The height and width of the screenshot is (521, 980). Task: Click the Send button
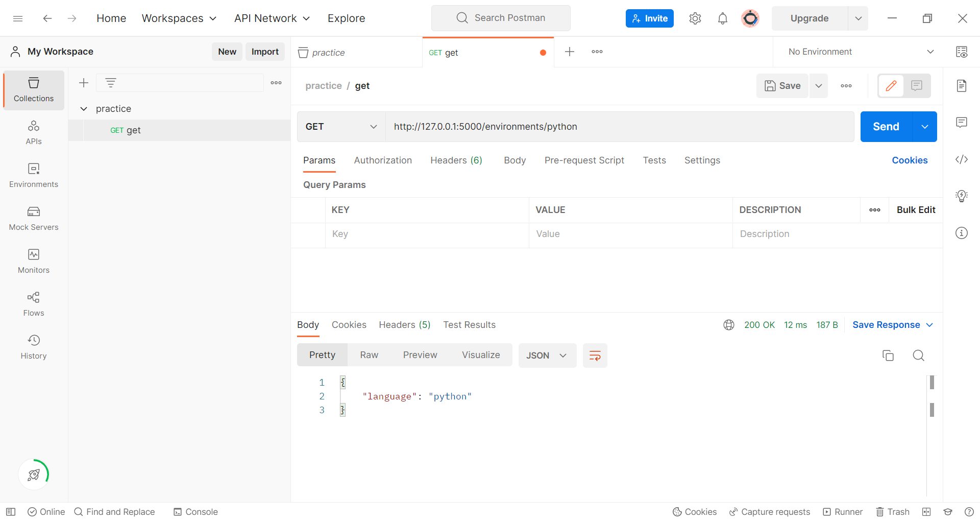pyautogui.click(x=886, y=127)
